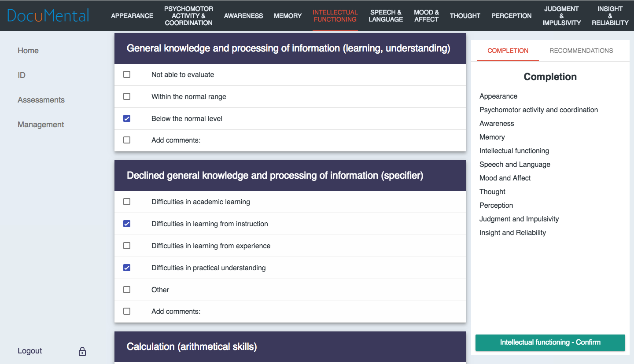This screenshot has width=634, height=364.
Task: Click 'Intellectual functioning - Confirm' button
Action: [x=550, y=342]
